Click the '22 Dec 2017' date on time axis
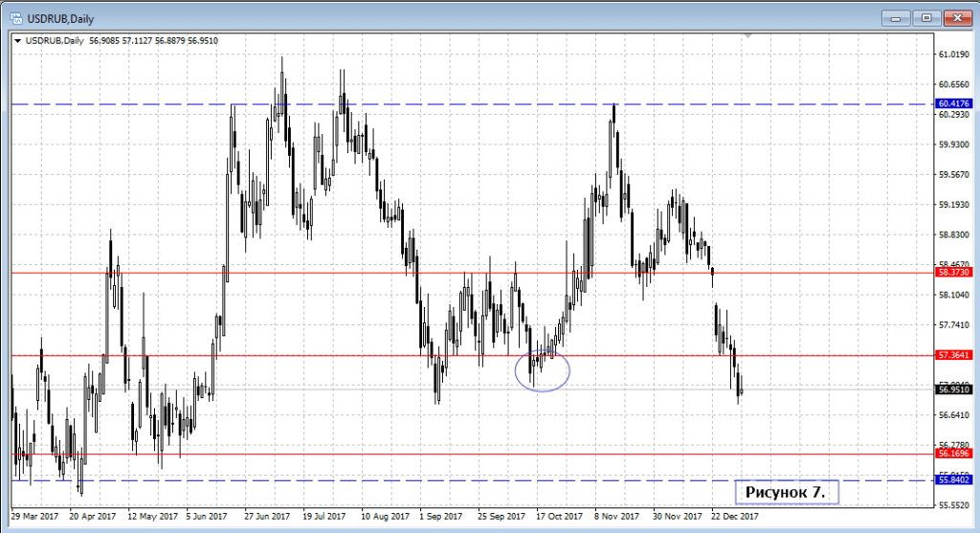 [x=735, y=516]
